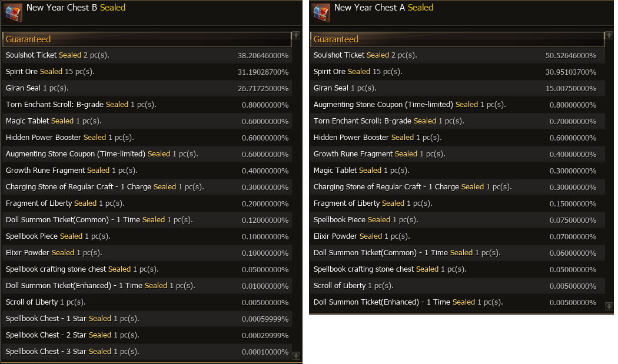Click the New Year Chest A icon

[x=321, y=12]
